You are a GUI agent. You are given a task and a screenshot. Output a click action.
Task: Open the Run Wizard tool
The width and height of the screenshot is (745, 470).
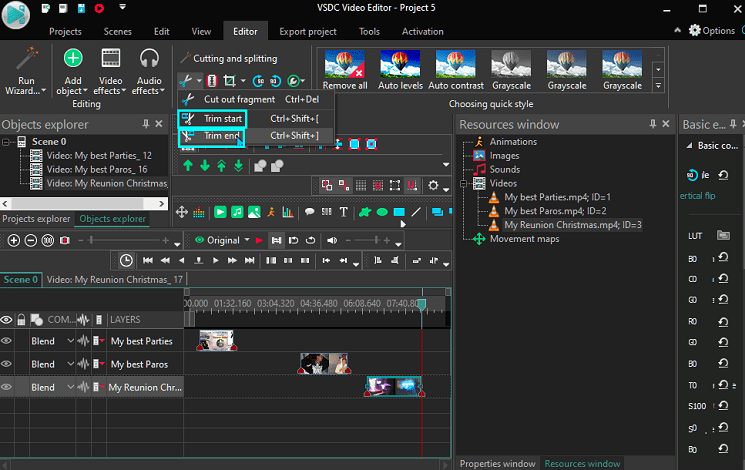pyautogui.click(x=26, y=71)
